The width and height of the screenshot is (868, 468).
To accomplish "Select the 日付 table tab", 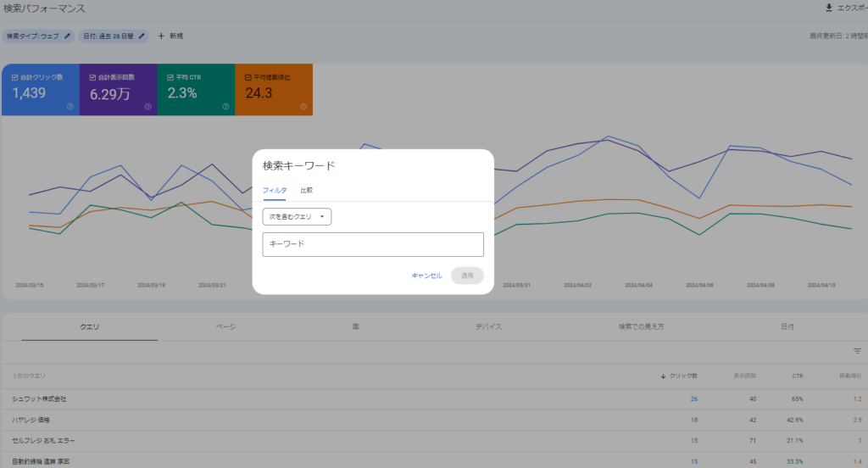I will pos(787,326).
